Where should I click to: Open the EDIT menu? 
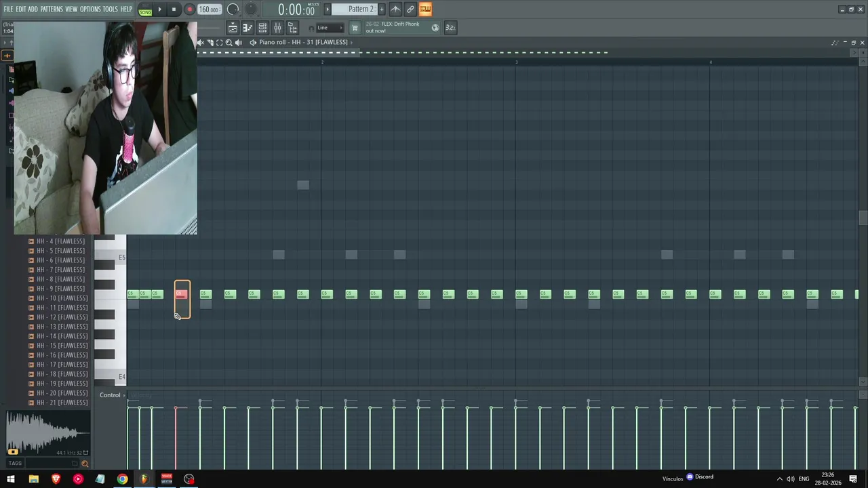(21, 9)
